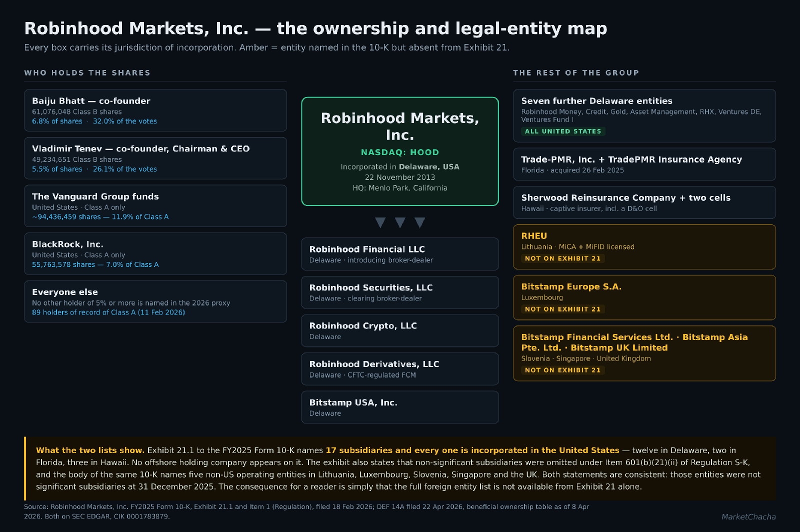800x532 pixels.
Task: Click the '22 November 2013' incorporation date
Action: pyautogui.click(x=400, y=177)
